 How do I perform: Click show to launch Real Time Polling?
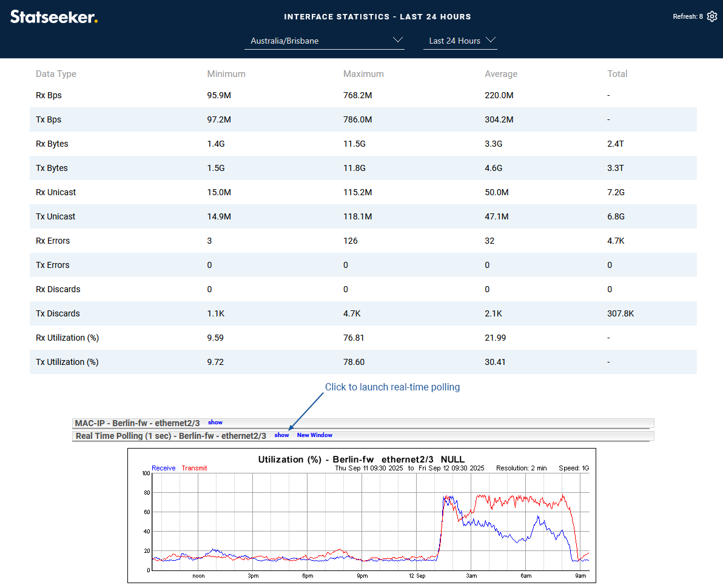coord(281,435)
